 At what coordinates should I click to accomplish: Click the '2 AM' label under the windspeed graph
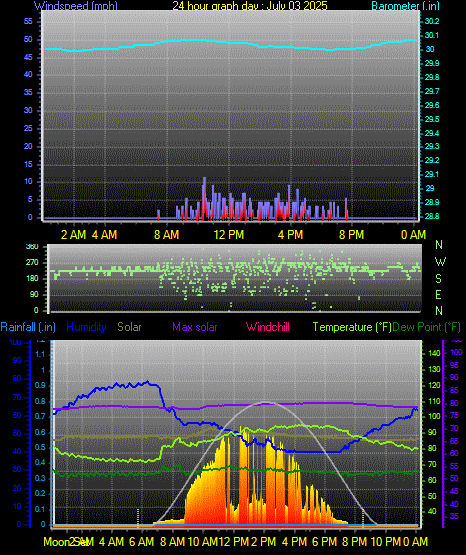(x=73, y=234)
